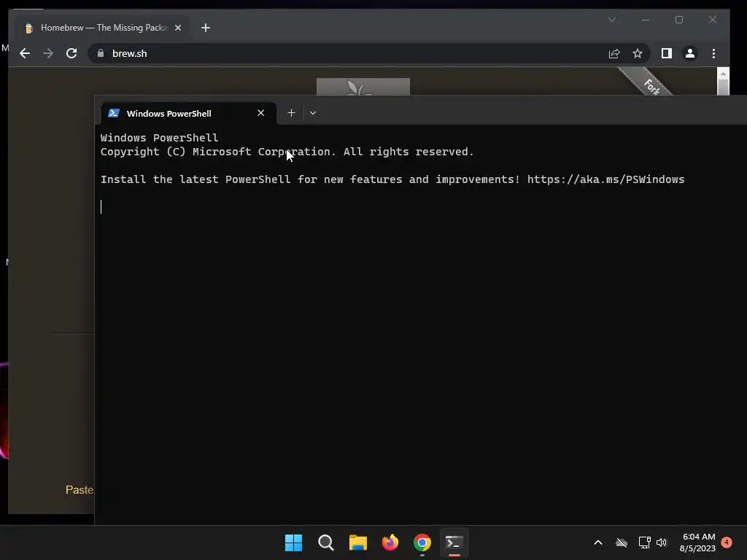
Task: Click the forward arrow in Chrome
Action: (x=48, y=53)
